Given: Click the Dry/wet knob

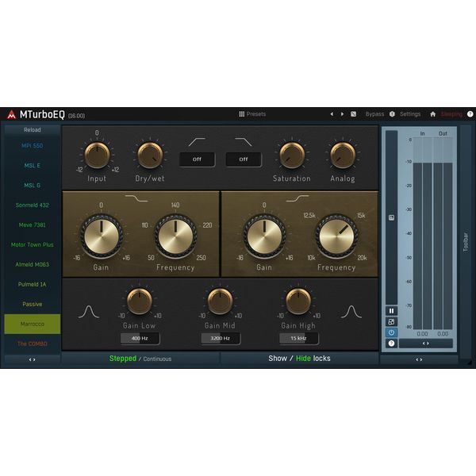Looking at the screenshot, I should click(150, 155).
